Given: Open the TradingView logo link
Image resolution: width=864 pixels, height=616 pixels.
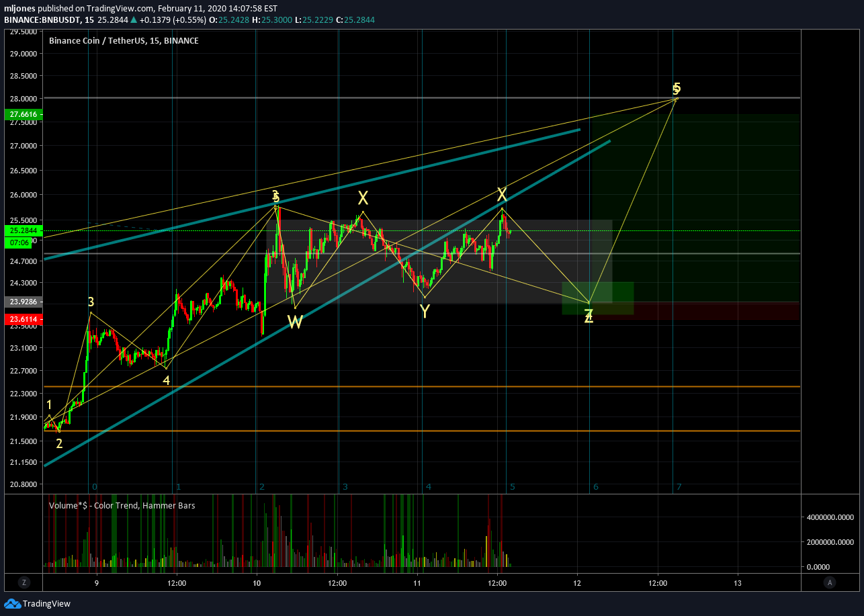Looking at the screenshot, I should (38, 603).
